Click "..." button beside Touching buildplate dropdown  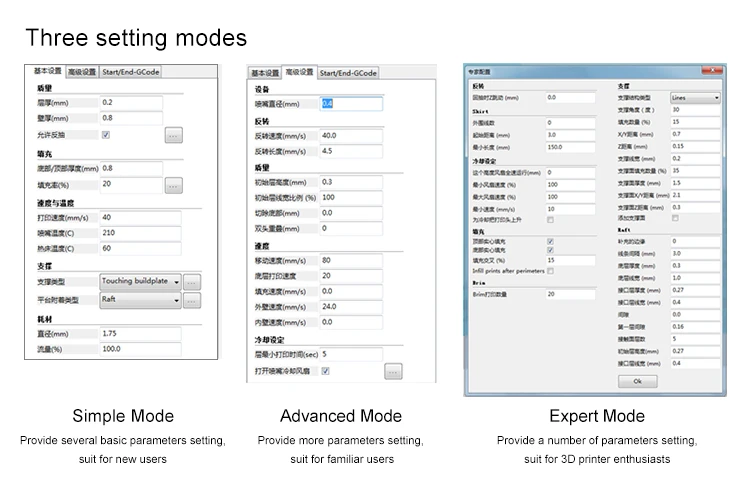[x=192, y=282]
